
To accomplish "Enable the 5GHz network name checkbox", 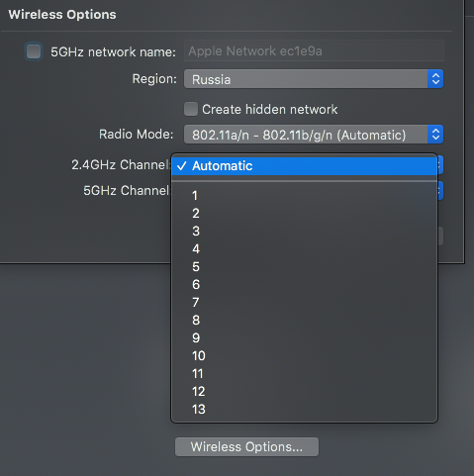I will tap(34, 51).
